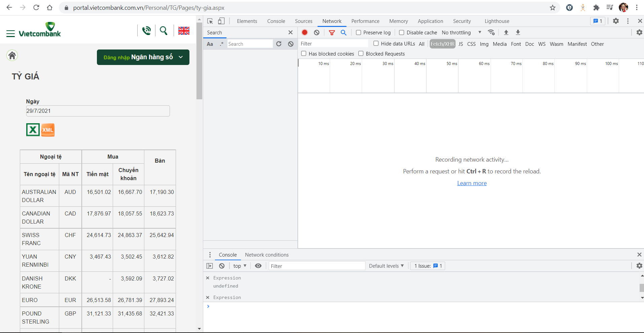Download exchange rates as XML file
The image size is (644, 333).
[48, 130]
